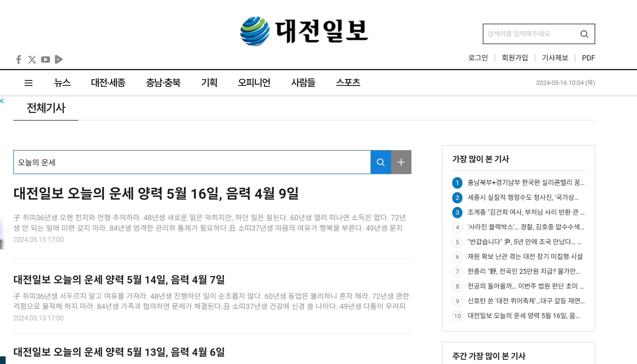Open the 대전·세종 menu
The width and height of the screenshot is (637, 364).
pos(108,83)
